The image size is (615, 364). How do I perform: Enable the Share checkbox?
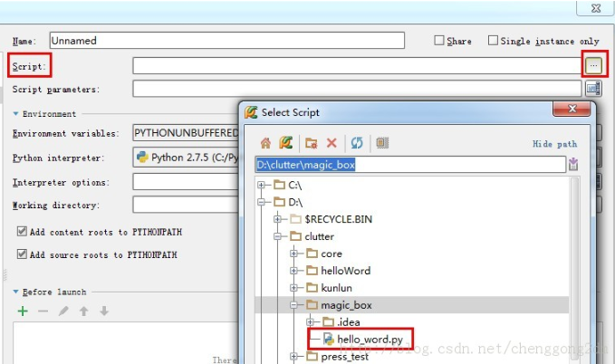pyautogui.click(x=439, y=41)
